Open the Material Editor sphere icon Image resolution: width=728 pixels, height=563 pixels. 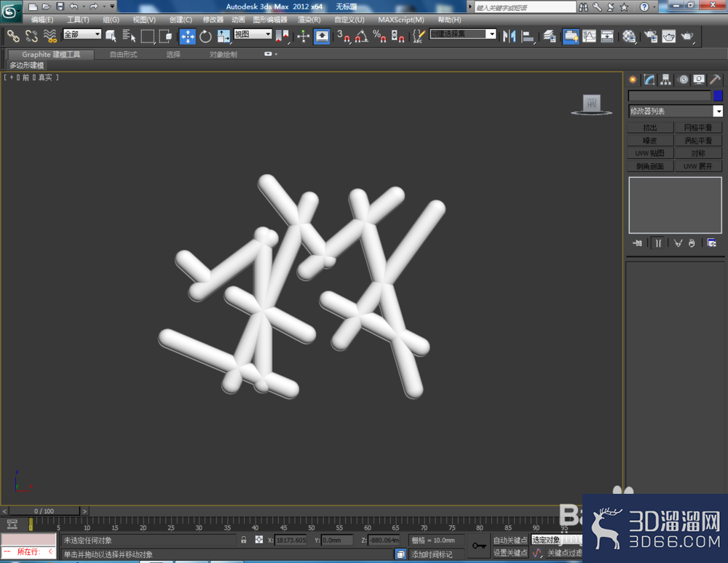coord(629,36)
